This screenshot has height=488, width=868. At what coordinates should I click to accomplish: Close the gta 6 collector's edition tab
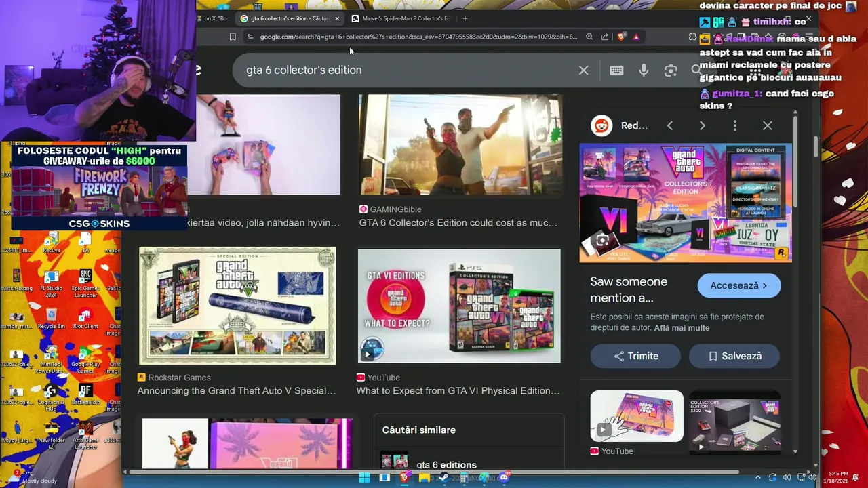[337, 18]
